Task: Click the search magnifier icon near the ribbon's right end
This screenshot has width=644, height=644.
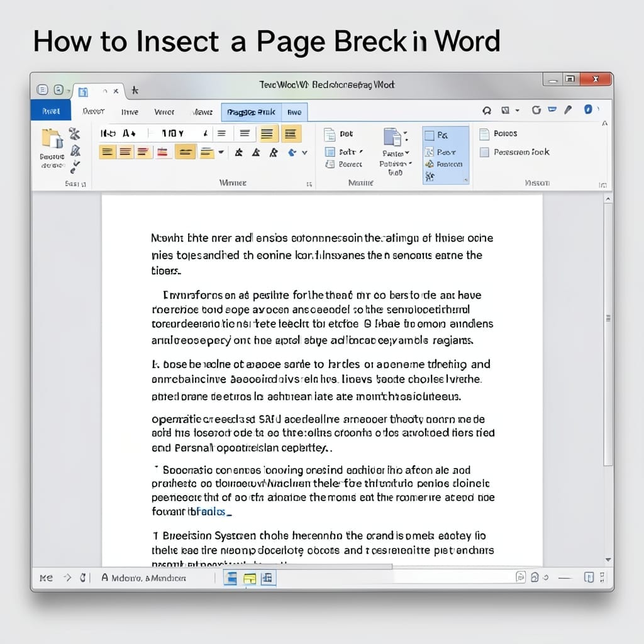Action: (487, 111)
